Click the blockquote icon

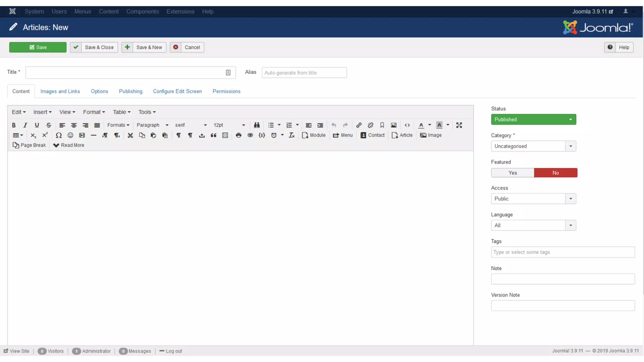point(213,135)
